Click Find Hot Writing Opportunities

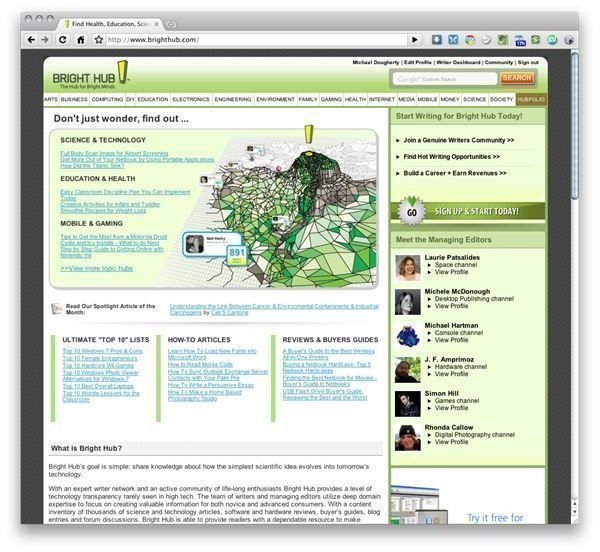(452, 157)
